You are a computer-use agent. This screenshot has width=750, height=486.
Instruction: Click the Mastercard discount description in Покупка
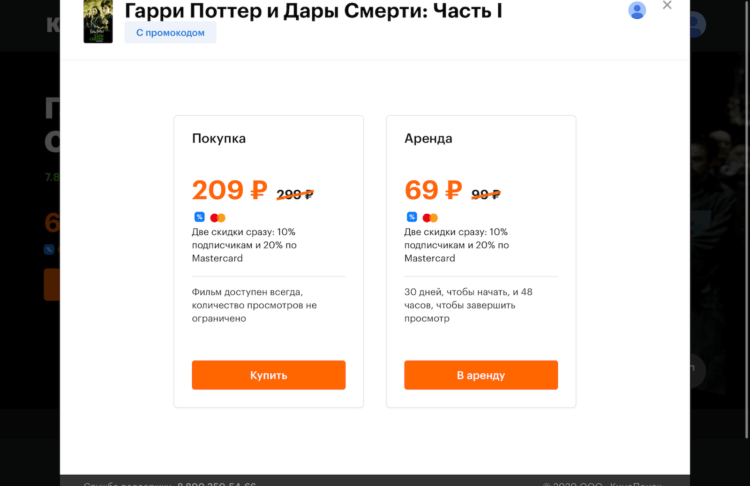point(244,245)
